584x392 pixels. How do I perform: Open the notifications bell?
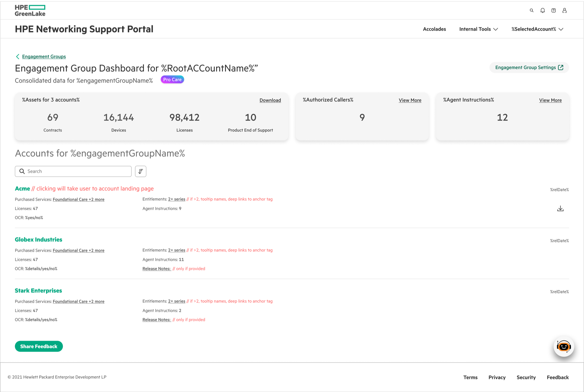[542, 11]
